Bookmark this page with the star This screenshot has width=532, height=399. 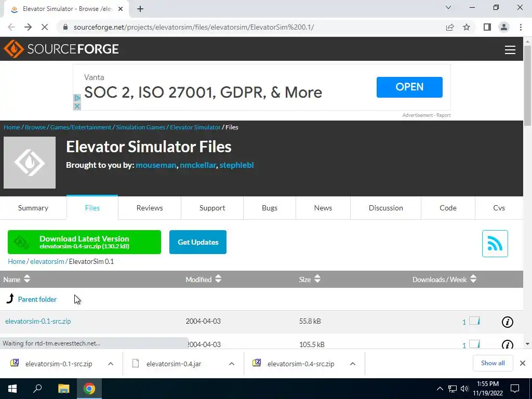coord(467,27)
